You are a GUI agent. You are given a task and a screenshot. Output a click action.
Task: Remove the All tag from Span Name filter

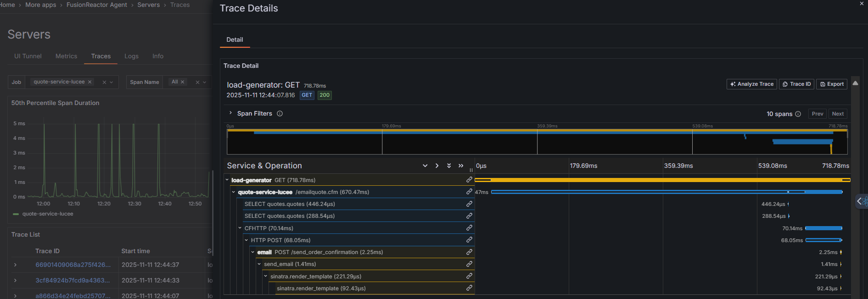click(x=182, y=82)
